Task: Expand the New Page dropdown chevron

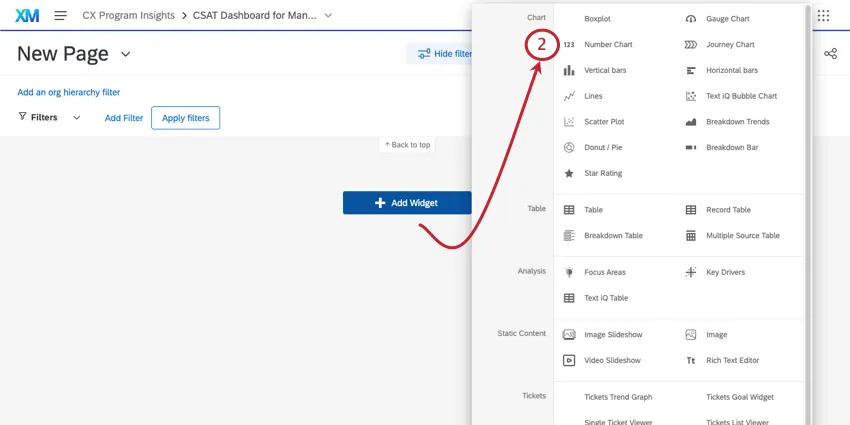Action: (126, 54)
